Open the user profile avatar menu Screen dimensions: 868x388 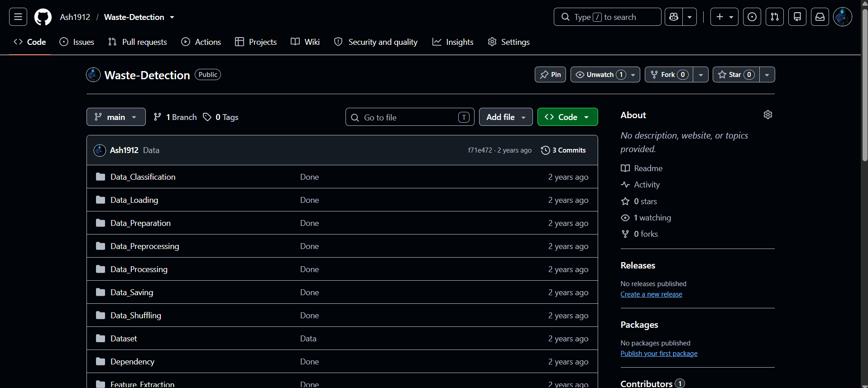tap(843, 17)
